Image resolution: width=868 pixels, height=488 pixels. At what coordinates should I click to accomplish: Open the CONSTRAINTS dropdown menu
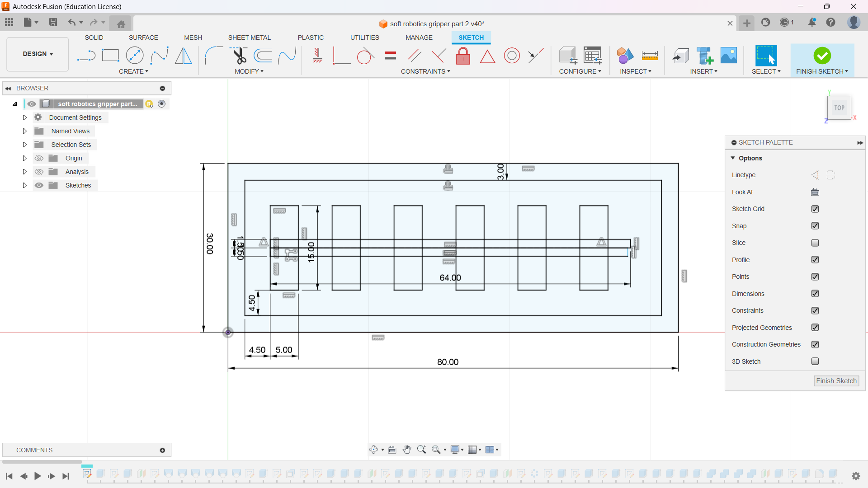tap(425, 71)
